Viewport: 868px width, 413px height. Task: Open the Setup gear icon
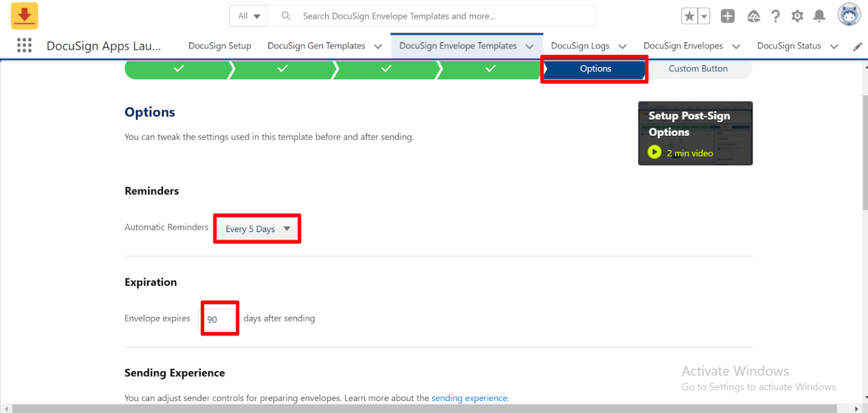pyautogui.click(x=797, y=16)
